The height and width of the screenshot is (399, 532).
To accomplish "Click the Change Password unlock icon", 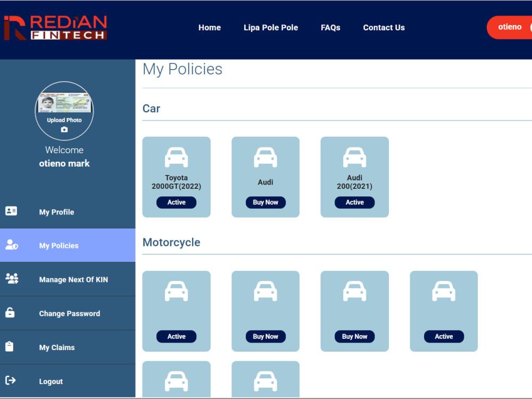I will point(10,312).
